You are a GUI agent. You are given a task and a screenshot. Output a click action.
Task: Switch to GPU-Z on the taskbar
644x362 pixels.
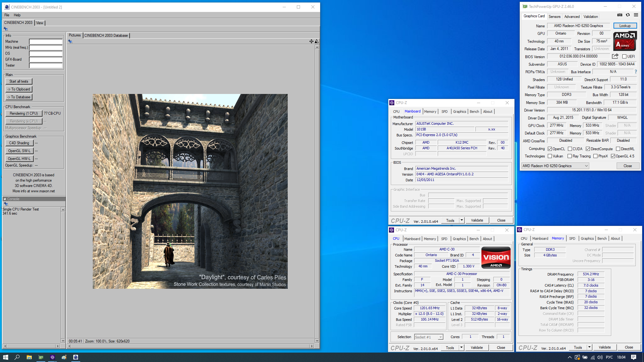point(41,357)
